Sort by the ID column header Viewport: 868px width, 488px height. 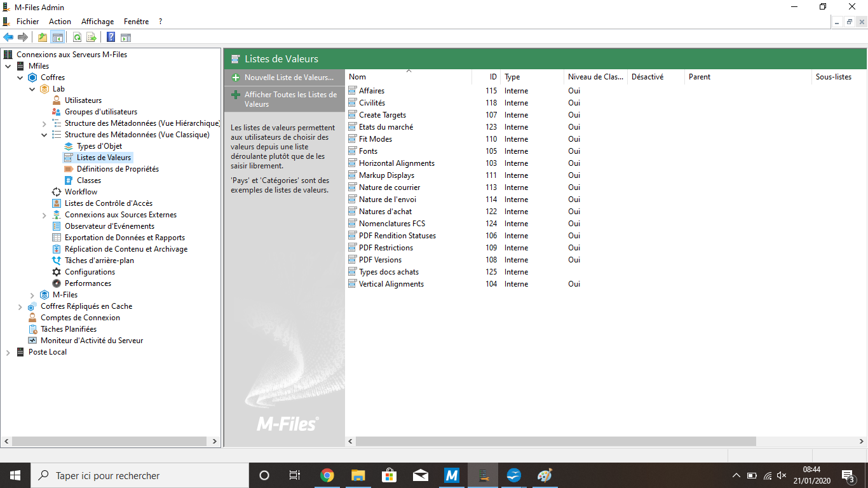[486, 77]
